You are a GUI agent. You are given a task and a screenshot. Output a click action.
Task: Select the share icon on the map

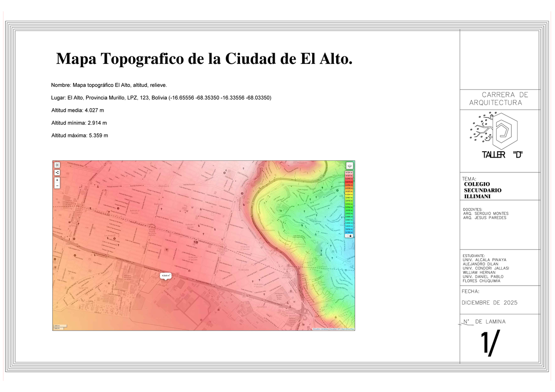click(x=57, y=172)
